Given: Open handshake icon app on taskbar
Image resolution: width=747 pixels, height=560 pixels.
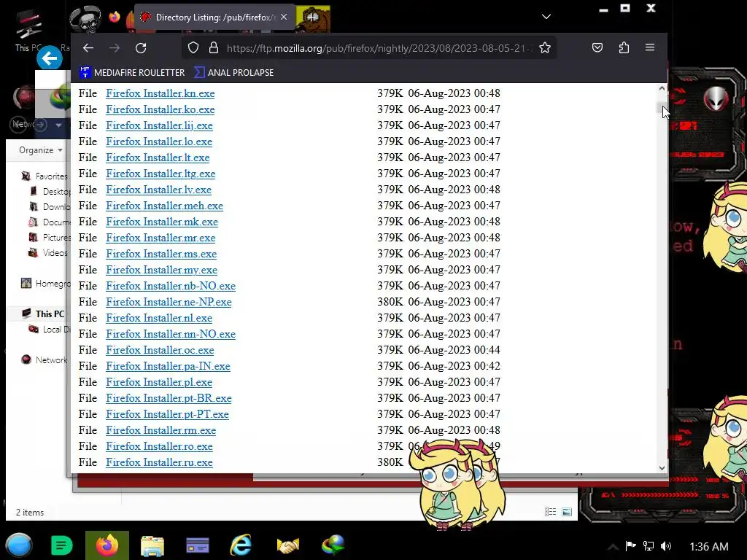Looking at the screenshot, I should point(287,545).
